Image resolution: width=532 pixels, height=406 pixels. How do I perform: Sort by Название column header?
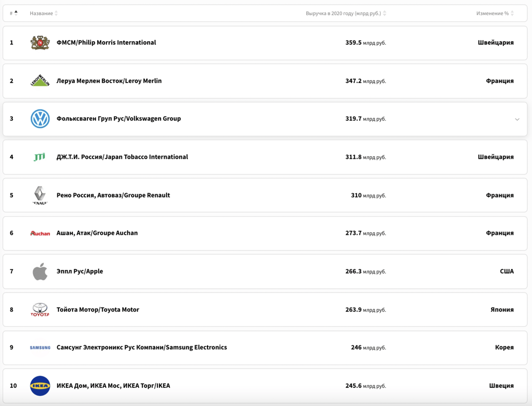(44, 13)
